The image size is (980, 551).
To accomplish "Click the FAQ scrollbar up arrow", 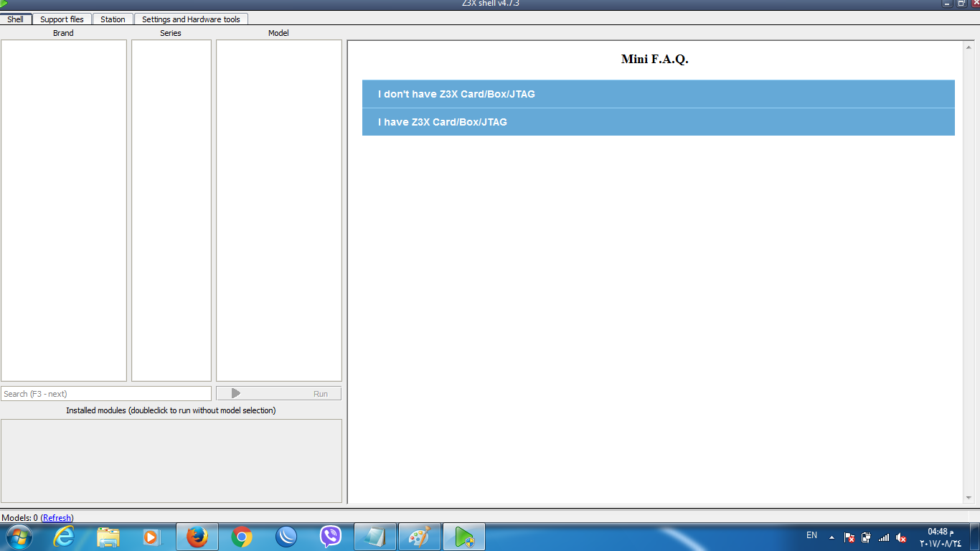I will pyautogui.click(x=970, y=47).
